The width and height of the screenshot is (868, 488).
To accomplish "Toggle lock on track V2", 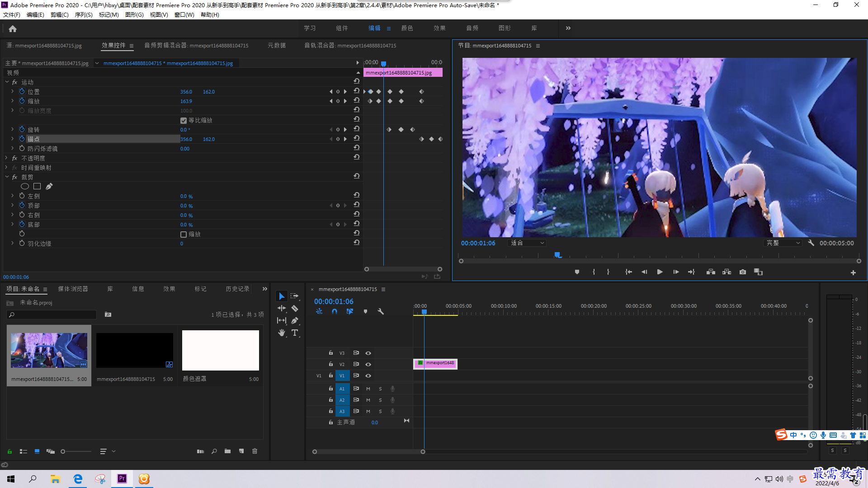I will pyautogui.click(x=330, y=364).
